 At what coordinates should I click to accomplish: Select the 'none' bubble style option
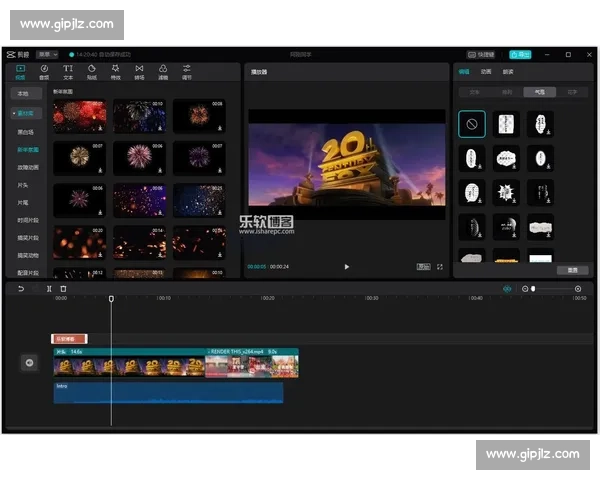(472, 124)
